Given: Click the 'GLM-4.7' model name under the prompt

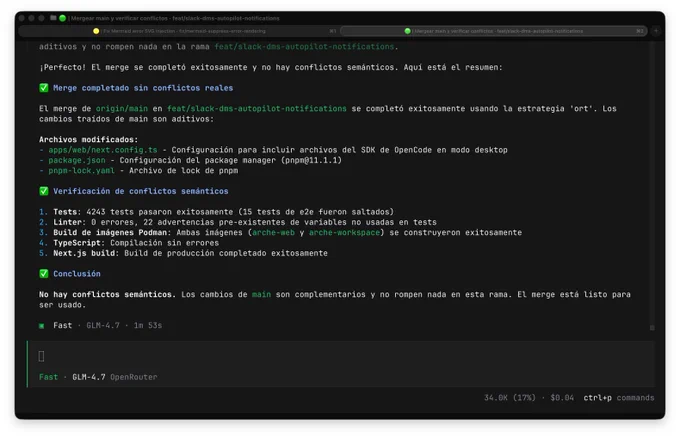Looking at the screenshot, I should click(x=88, y=377).
